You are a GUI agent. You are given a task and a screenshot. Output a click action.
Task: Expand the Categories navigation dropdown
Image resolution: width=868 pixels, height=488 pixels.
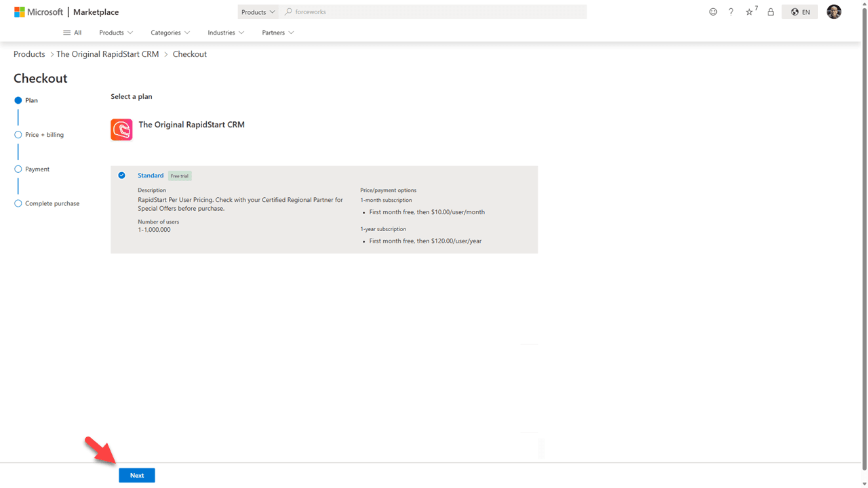(x=170, y=33)
